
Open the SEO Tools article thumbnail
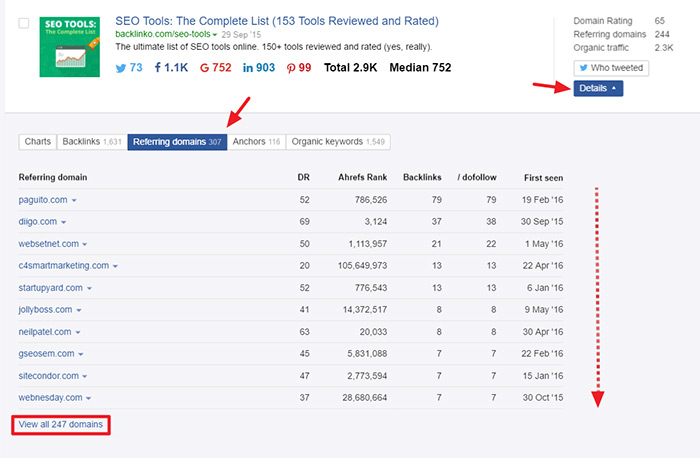pos(69,46)
